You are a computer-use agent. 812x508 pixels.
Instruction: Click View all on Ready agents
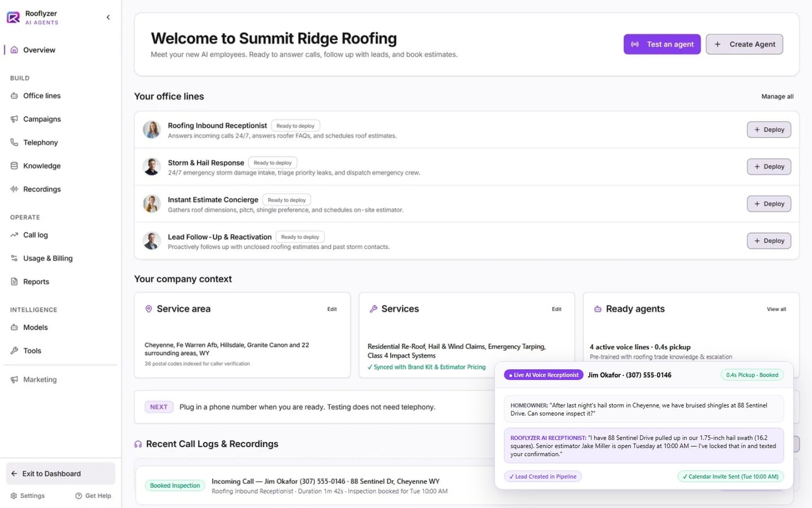click(x=776, y=309)
